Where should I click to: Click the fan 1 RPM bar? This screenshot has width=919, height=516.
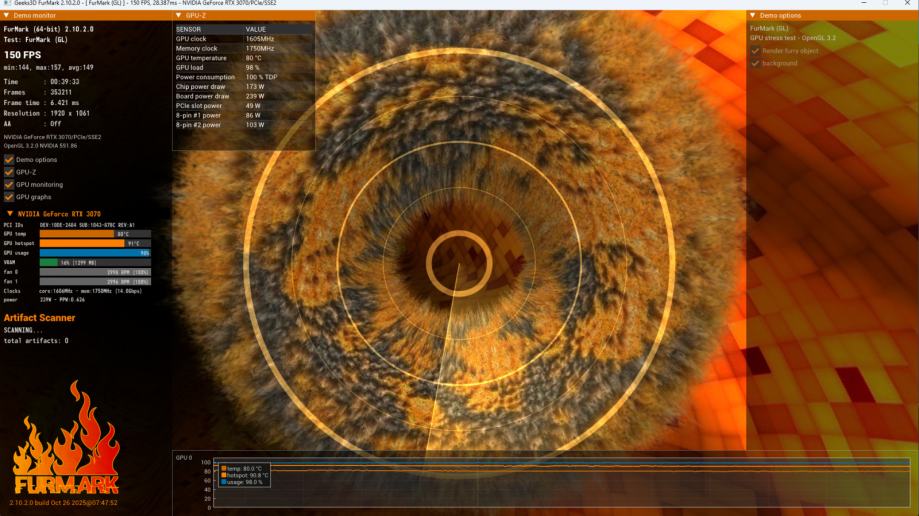click(95, 281)
